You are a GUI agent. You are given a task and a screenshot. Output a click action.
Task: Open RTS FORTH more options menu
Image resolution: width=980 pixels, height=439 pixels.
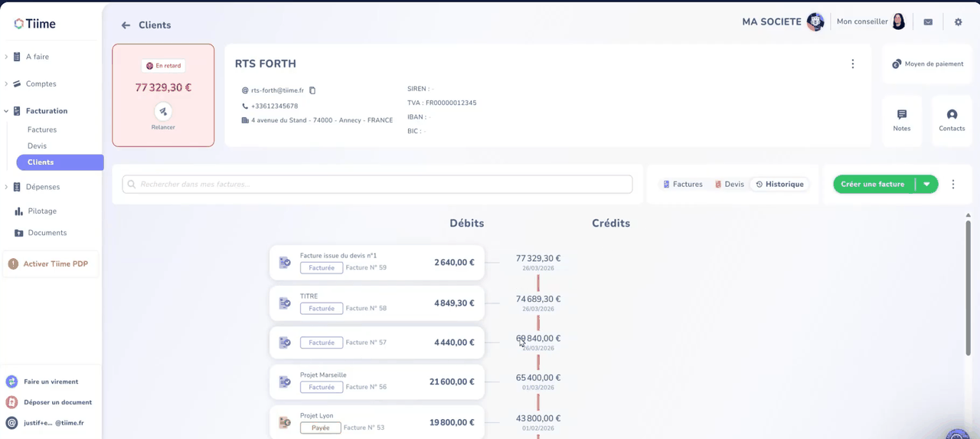853,64
